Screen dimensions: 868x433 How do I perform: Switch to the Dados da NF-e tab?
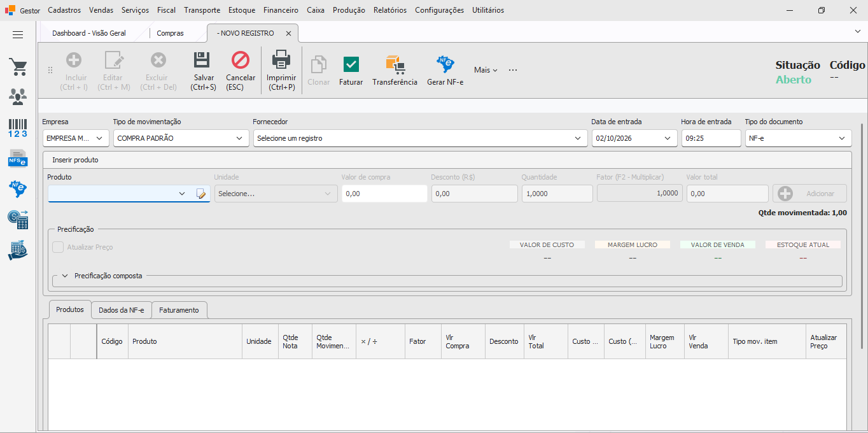tap(121, 310)
